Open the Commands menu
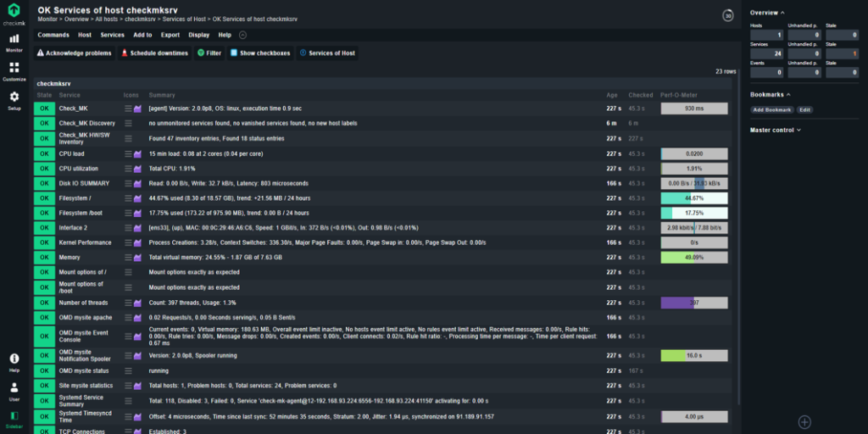The image size is (868, 434). [x=53, y=35]
